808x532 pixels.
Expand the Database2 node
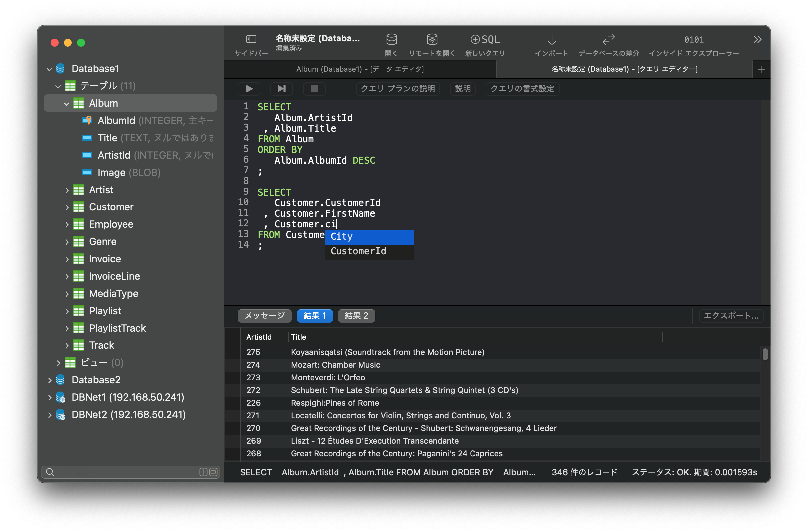coord(50,380)
